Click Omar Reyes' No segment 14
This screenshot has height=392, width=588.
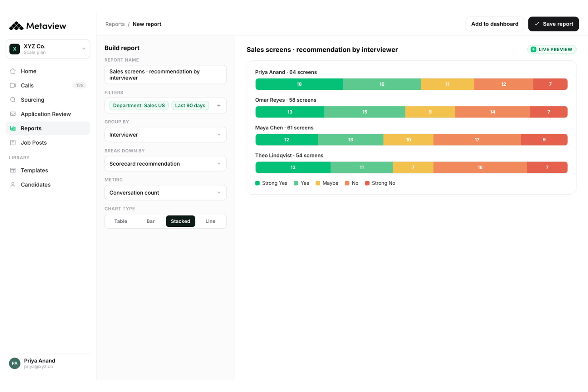[493, 112]
